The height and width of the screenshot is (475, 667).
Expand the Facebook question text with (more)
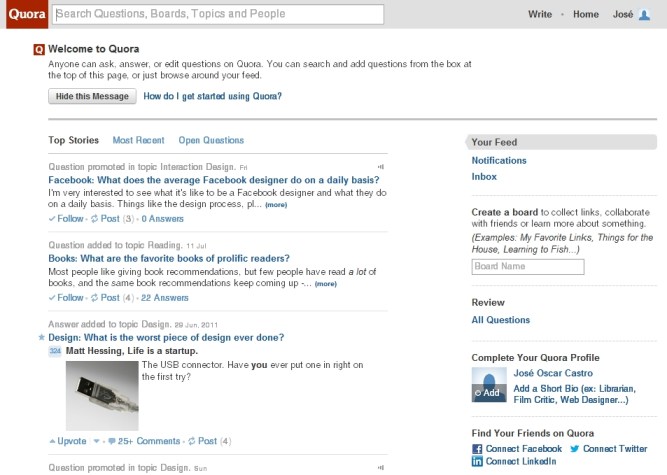276,205
